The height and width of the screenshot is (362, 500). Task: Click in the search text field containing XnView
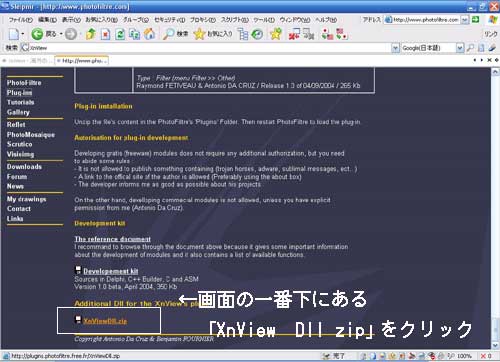(x=209, y=48)
